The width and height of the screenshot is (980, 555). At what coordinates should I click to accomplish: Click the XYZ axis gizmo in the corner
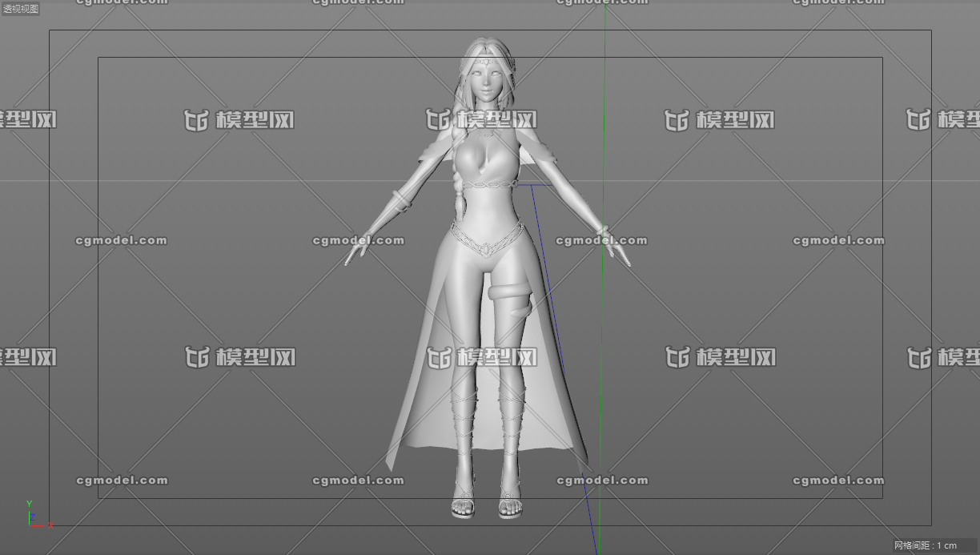(34, 518)
